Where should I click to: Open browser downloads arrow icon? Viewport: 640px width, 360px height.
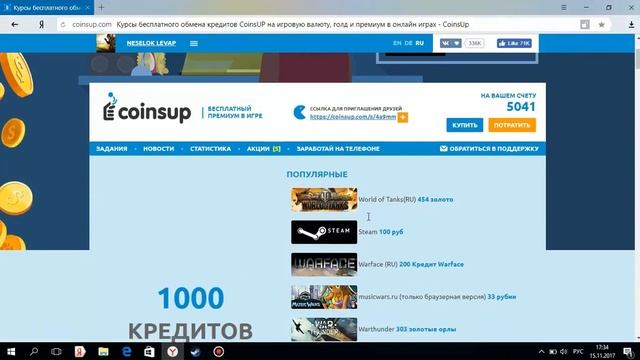(631, 24)
